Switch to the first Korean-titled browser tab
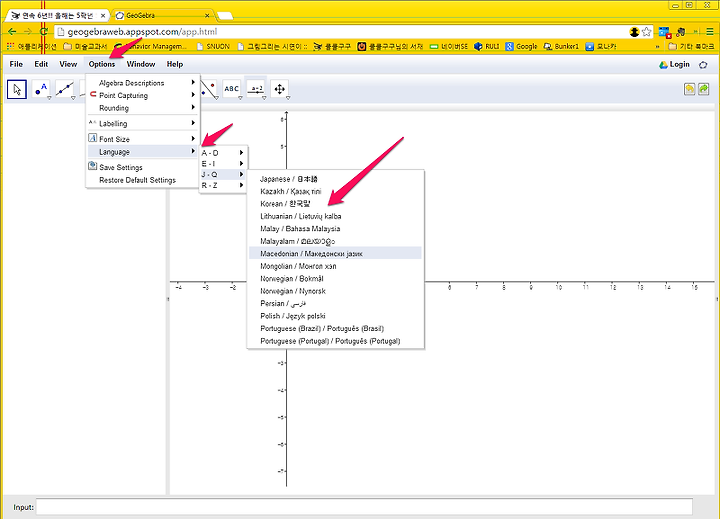Viewport: 720px width, 519px height. click(x=57, y=16)
